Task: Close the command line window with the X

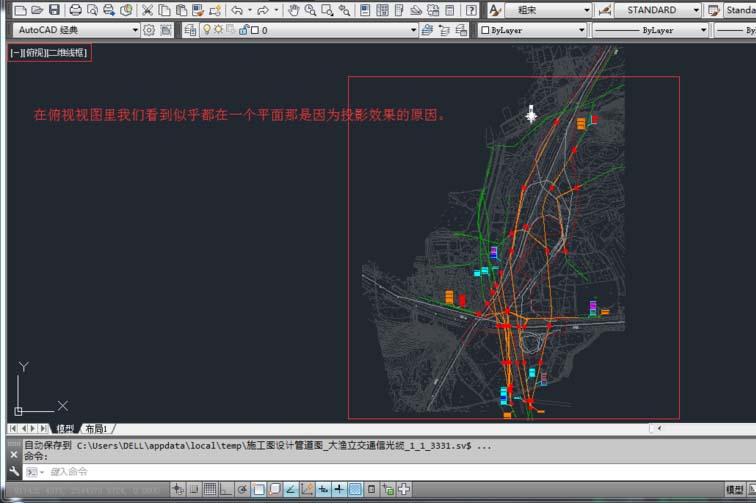Action: (x=14, y=454)
